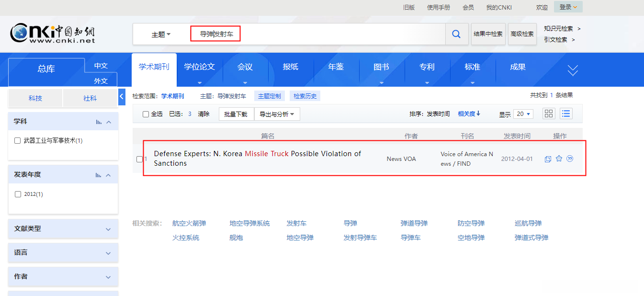Collapse the left filter sidebar arrow
Viewport: 644px width, 296px height.
pyautogui.click(x=122, y=97)
